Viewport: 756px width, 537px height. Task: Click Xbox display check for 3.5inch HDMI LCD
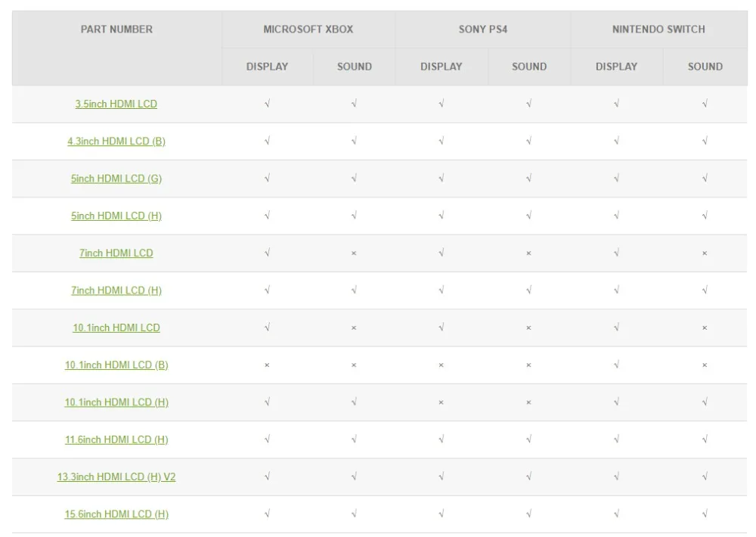(267, 104)
